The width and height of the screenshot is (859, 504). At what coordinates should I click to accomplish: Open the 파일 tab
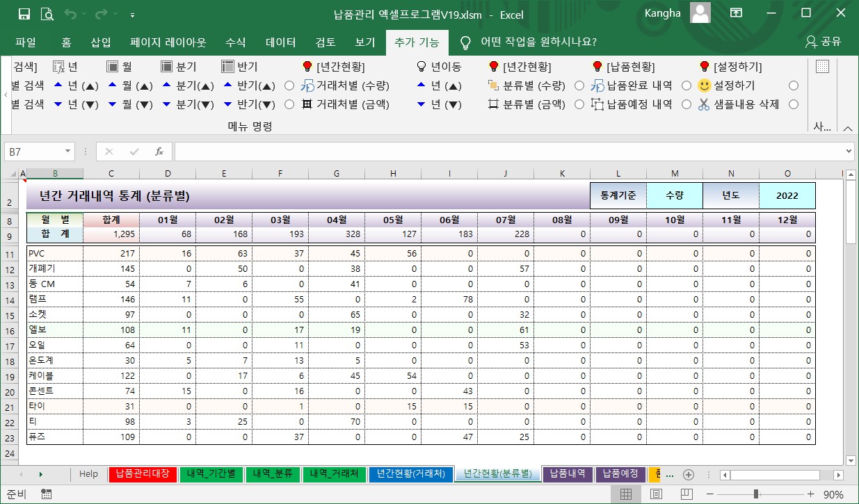[x=25, y=42]
